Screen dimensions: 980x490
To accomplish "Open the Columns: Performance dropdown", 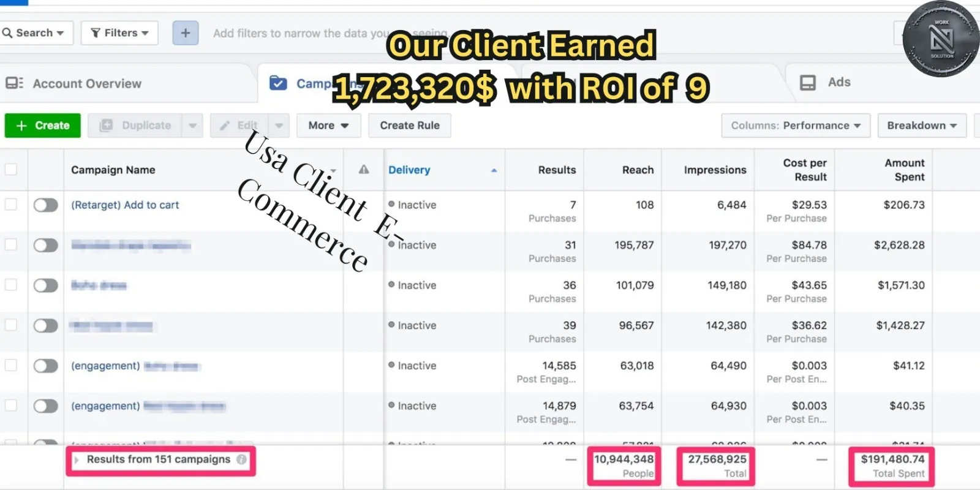I will pyautogui.click(x=795, y=126).
